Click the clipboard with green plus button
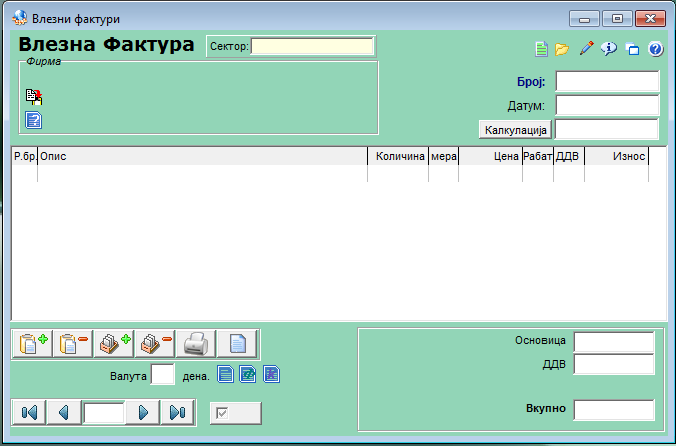676x446 pixels. 33,344
